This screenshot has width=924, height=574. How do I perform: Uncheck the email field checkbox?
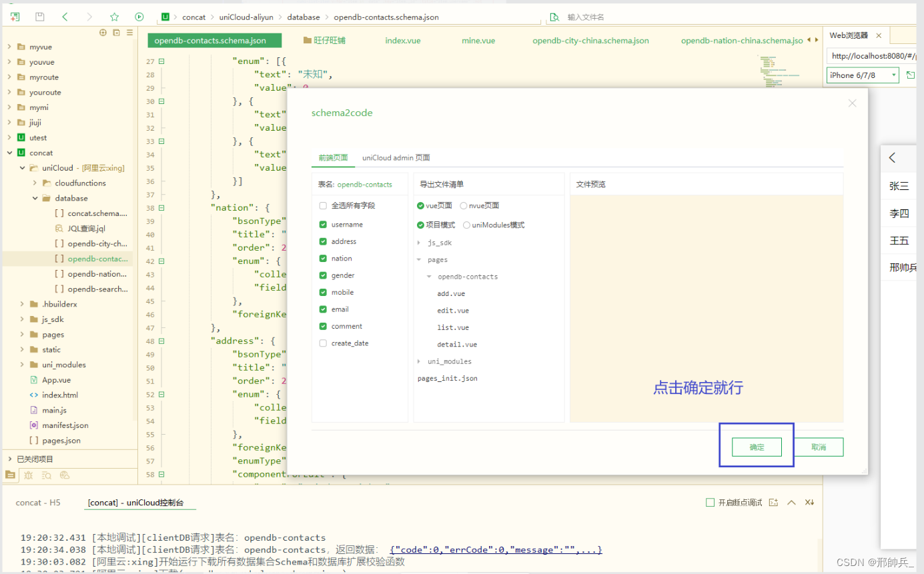[323, 309]
